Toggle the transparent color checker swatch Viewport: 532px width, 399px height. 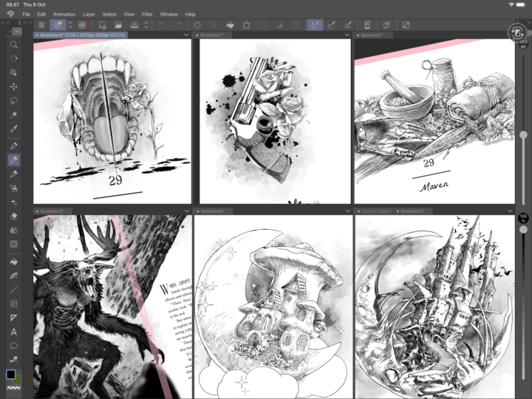click(14, 389)
